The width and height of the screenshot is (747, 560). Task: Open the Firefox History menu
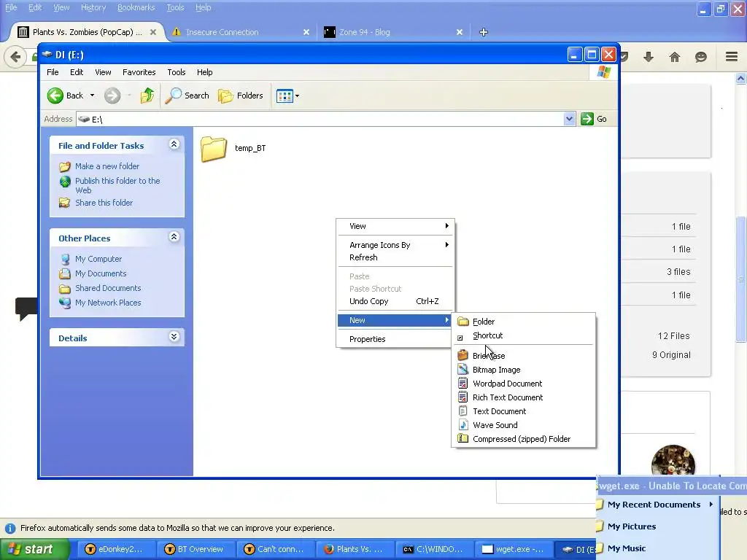tap(93, 7)
